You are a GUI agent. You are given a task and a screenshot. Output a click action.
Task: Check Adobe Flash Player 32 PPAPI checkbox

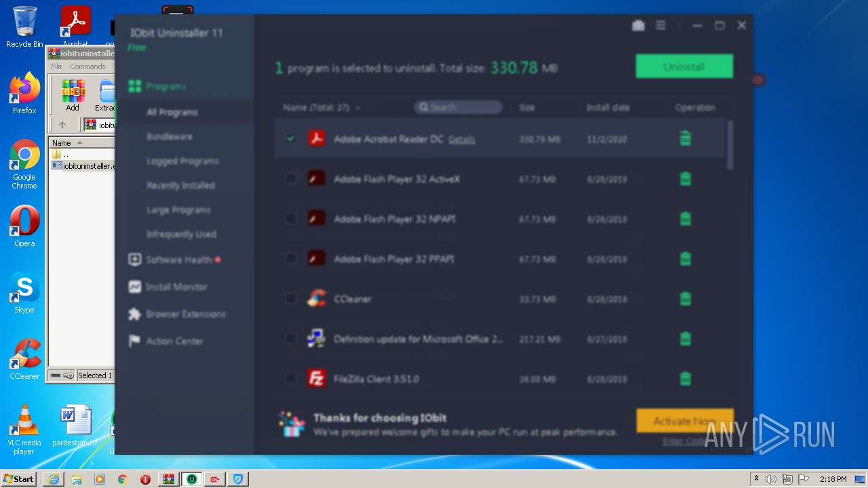291,259
